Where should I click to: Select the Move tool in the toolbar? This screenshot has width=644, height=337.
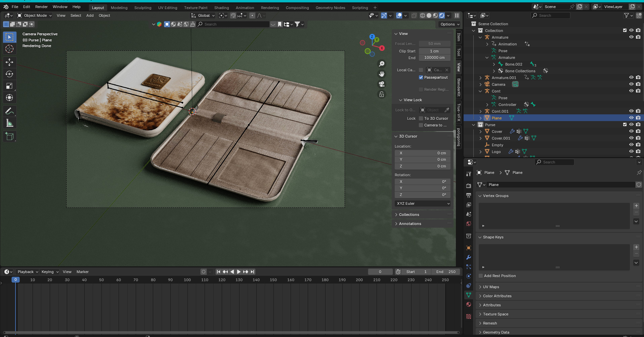(9, 62)
